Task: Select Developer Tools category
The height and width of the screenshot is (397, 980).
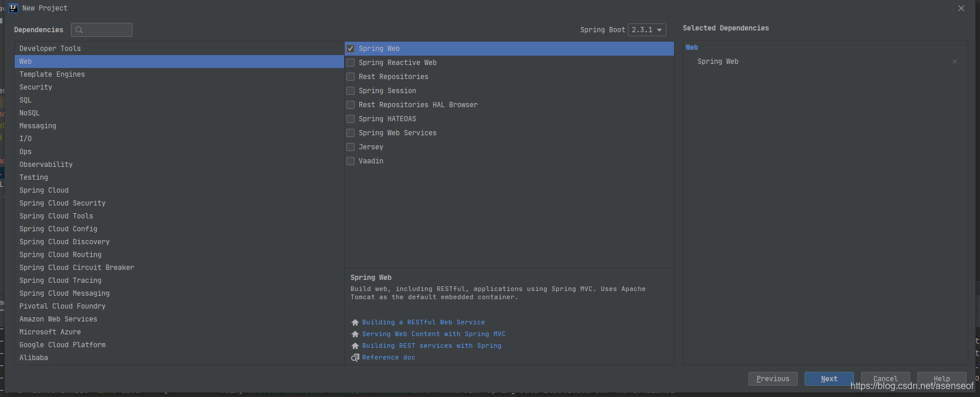Action: point(179,49)
